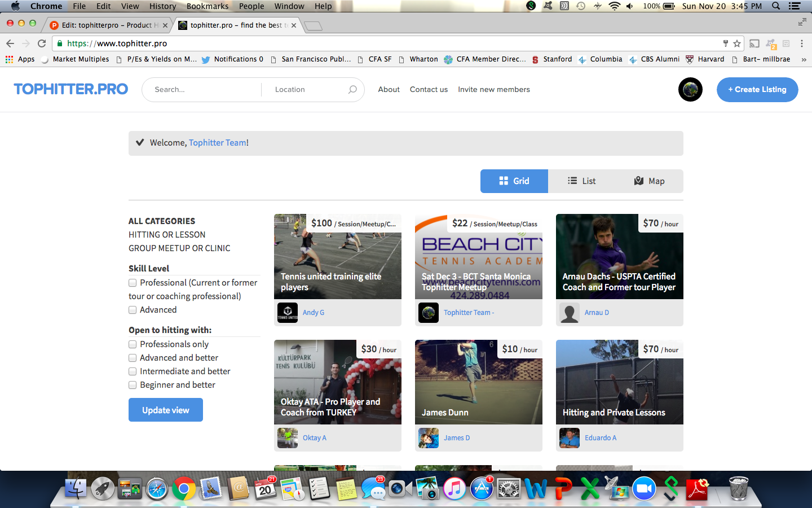Click the Tophitter Team welcome link
Screen dimensions: 812x508
217,143
